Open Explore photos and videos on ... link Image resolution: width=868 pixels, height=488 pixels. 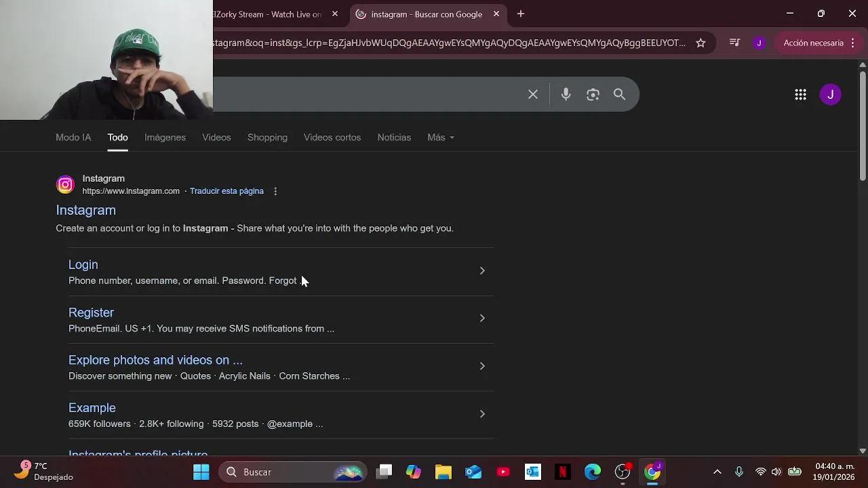(155, 360)
